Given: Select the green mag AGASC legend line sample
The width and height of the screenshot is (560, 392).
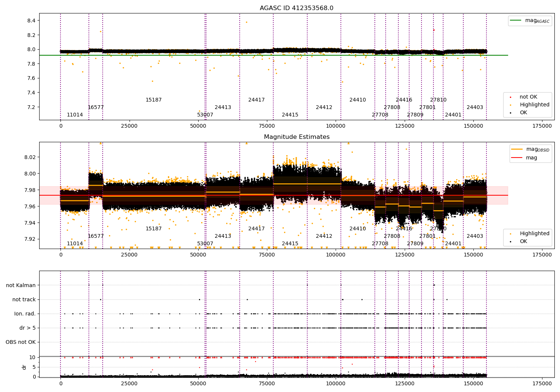Looking at the screenshot, I should pyautogui.click(x=516, y=21).
